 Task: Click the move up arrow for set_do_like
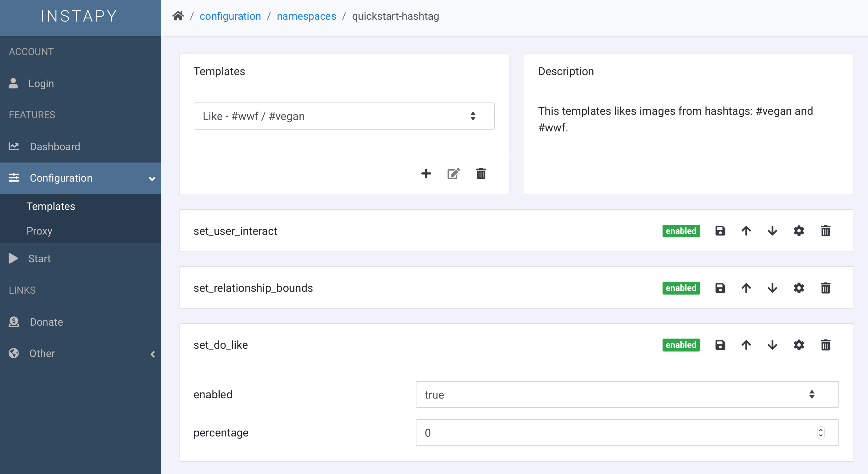[x=746, y=344]
